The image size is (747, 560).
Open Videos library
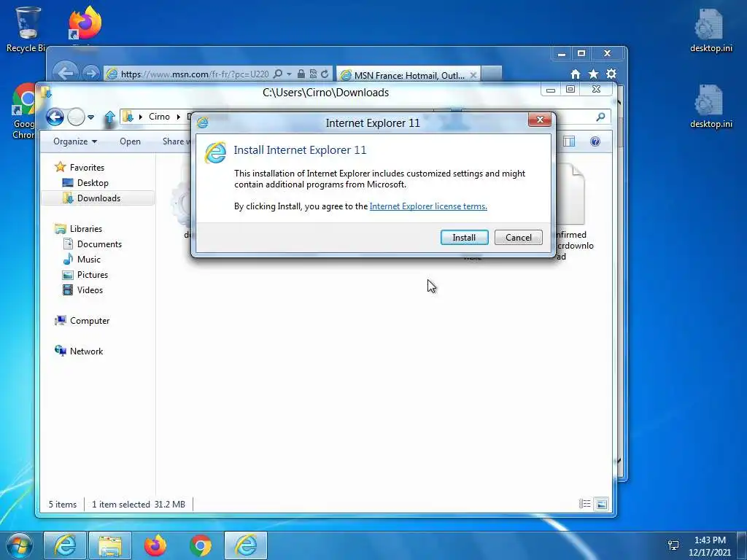coord(90,290)
